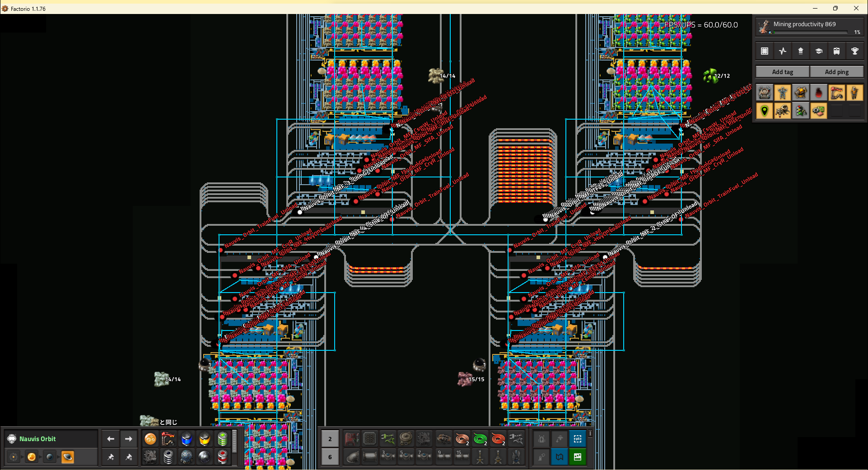The height and width of the screenshot is (470, 868).
Task: Toggle train station names overlay
Action: coord(837,93)
